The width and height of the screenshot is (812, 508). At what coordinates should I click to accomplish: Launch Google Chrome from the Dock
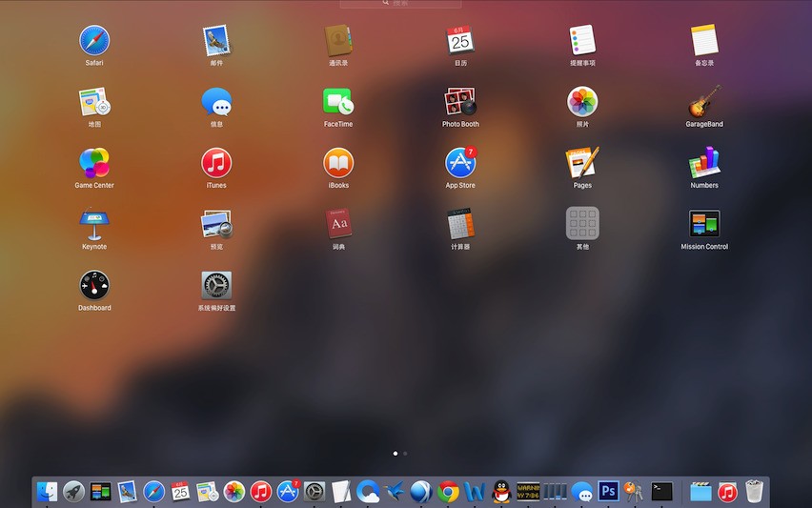point(449,492)
